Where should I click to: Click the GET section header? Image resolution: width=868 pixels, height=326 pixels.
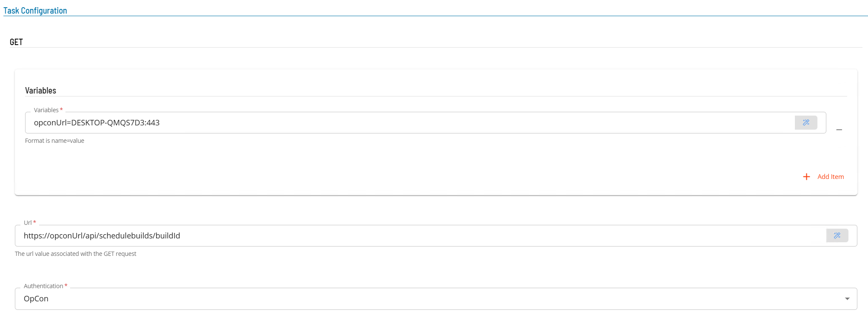click(x=16, y=42)
